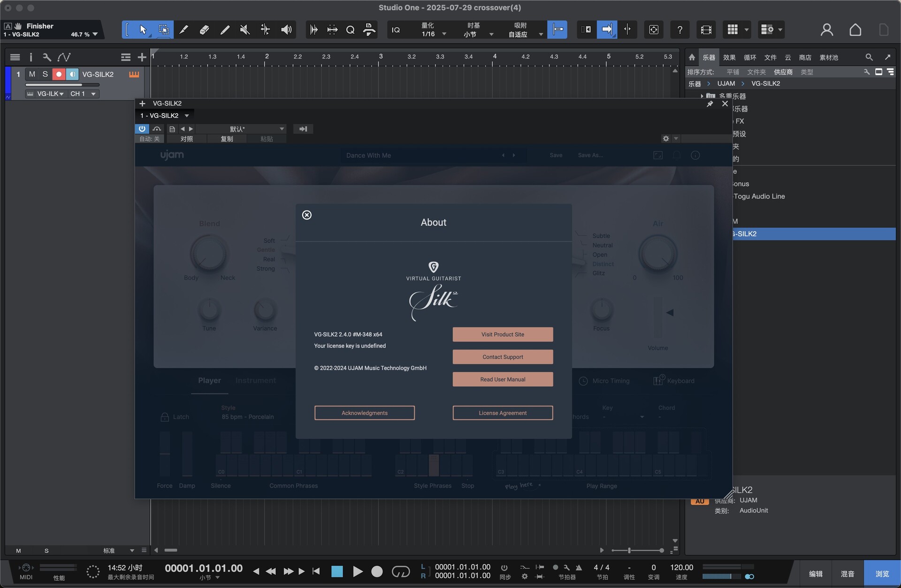This screenshot has width=901, height=588.
Task: Sort browser by 供应商
Action: (x=783, y=72)
